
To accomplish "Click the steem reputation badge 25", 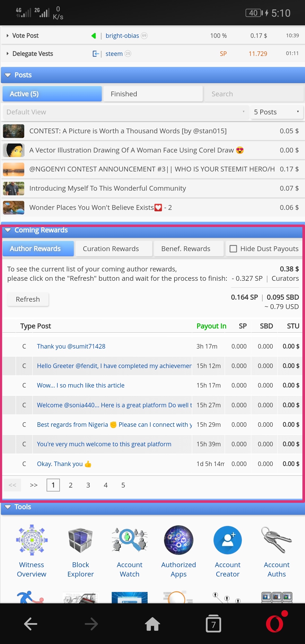I will 128,53.
